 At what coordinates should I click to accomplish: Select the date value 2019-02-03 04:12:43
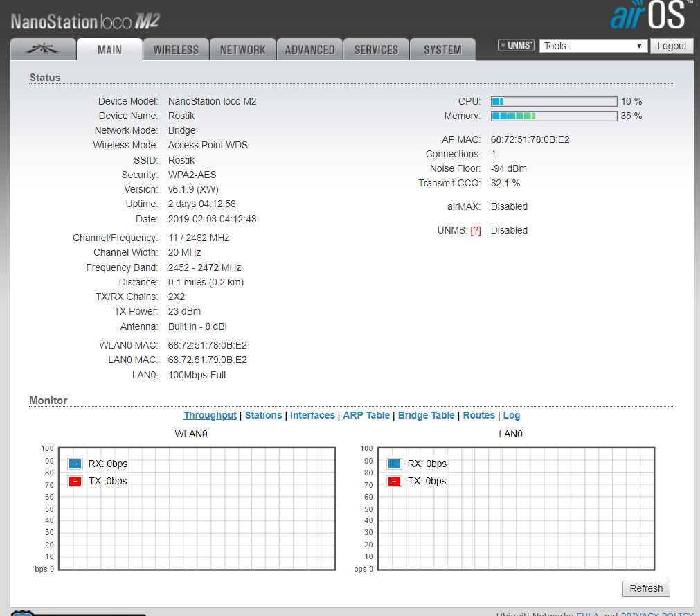pos(212,220)
